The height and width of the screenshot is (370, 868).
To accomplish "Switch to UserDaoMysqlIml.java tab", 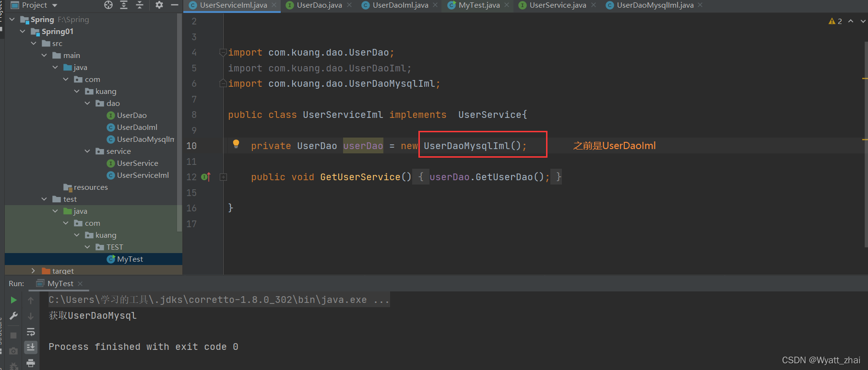I will [655, 5].
